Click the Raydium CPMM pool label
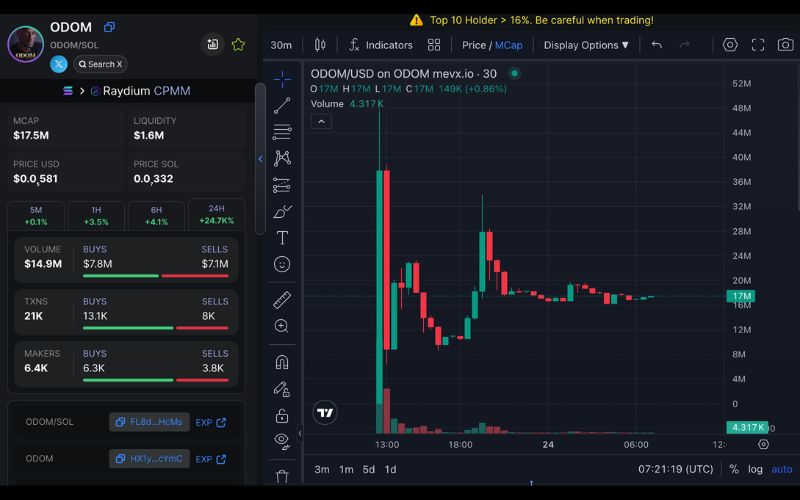Screen dimensions: 800x500 tap(141, 91)
